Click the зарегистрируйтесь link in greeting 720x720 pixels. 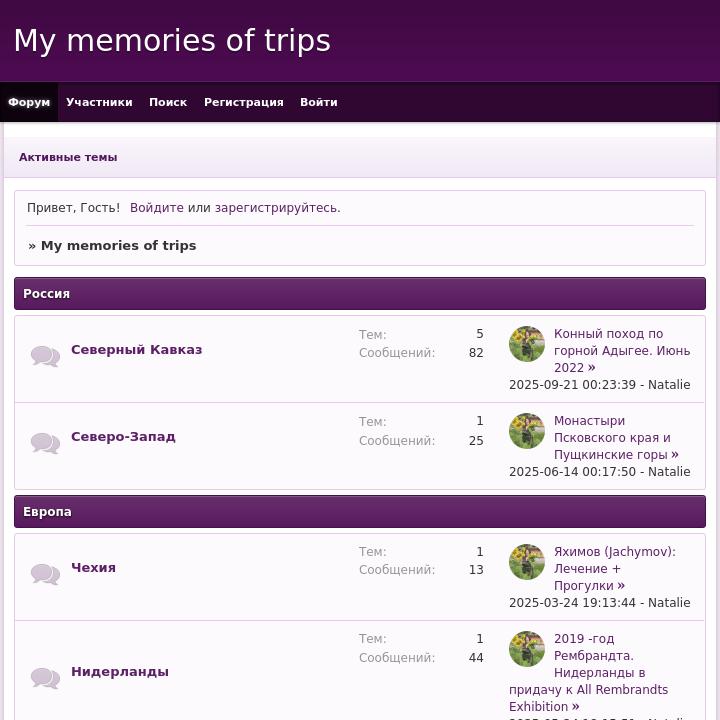point(275,208)
